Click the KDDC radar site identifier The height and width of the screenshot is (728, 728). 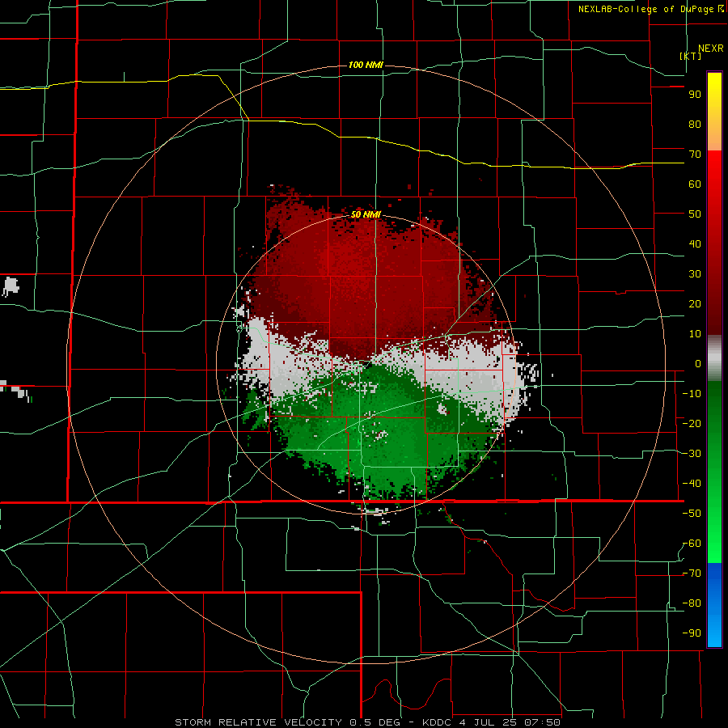pos(438,722)
